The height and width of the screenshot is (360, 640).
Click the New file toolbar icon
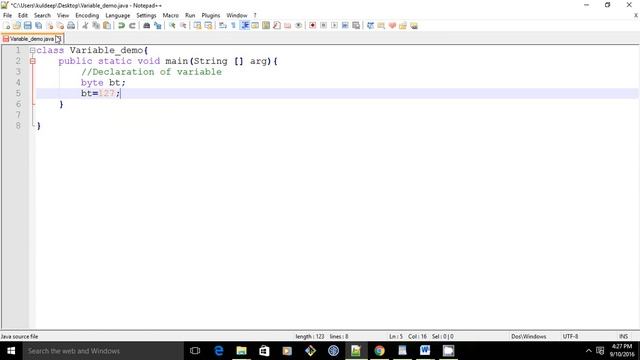pos(6,25)
